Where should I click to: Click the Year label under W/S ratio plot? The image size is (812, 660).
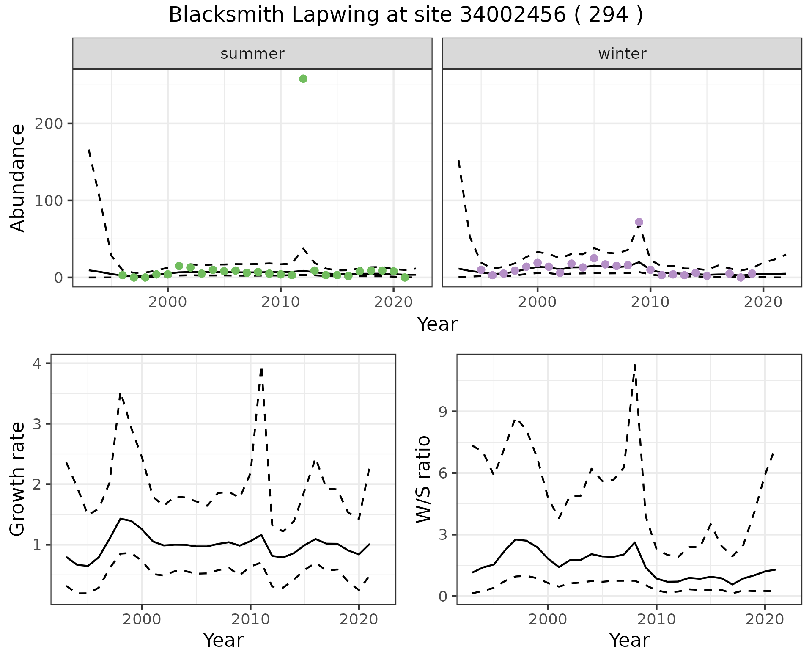(x=629, y=640)
